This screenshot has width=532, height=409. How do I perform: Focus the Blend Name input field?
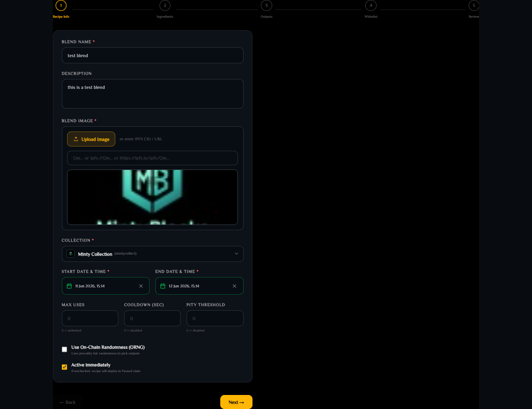tap(153, 55)
